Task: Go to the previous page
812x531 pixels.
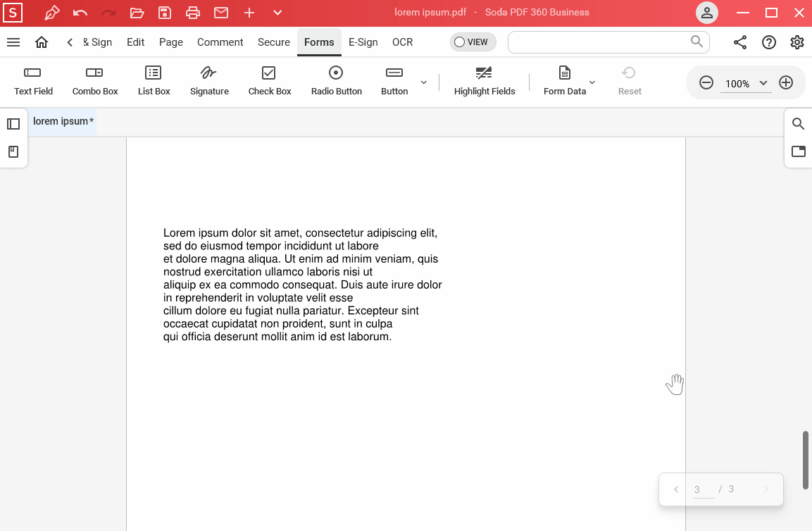Action: pyautogui.click(x=676, y=489)
